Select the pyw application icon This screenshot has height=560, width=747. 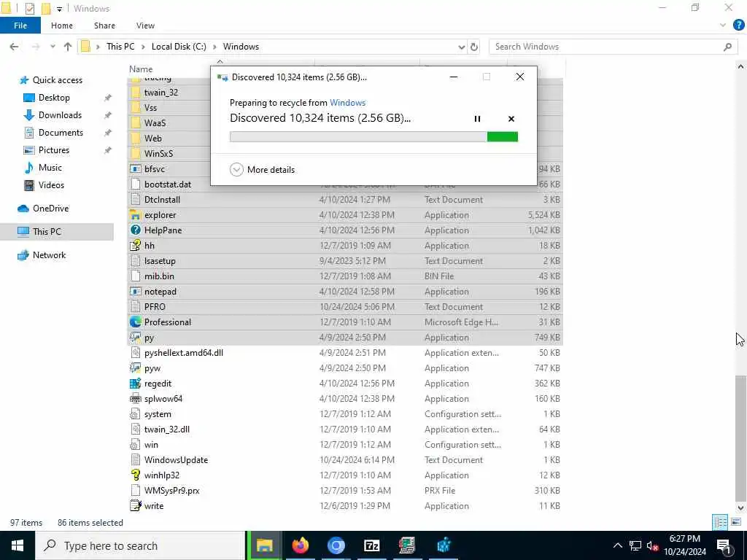click(x=136, y=368)
